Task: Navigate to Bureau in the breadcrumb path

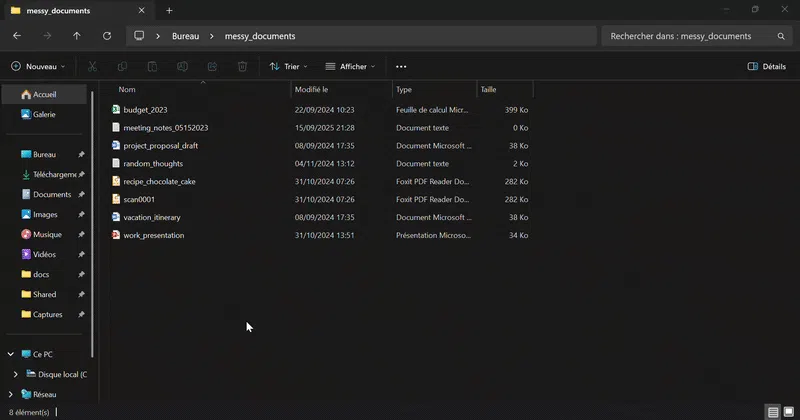Action: 185,36
